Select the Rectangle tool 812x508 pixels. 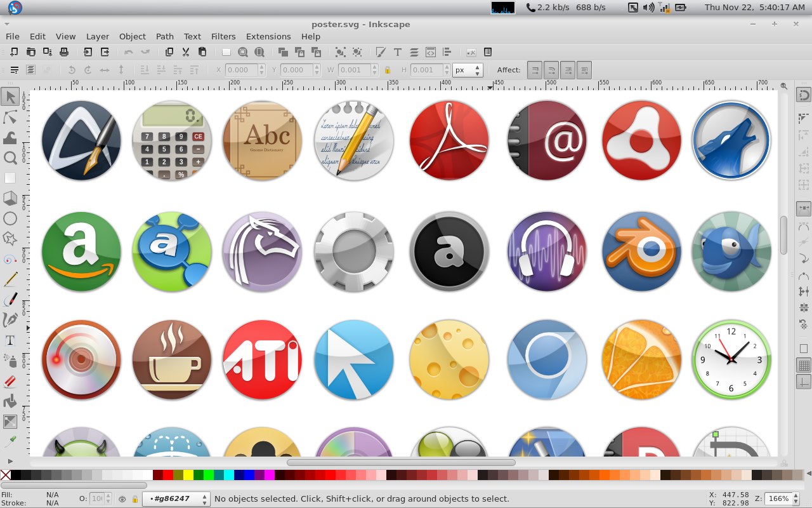coord(10,178)
